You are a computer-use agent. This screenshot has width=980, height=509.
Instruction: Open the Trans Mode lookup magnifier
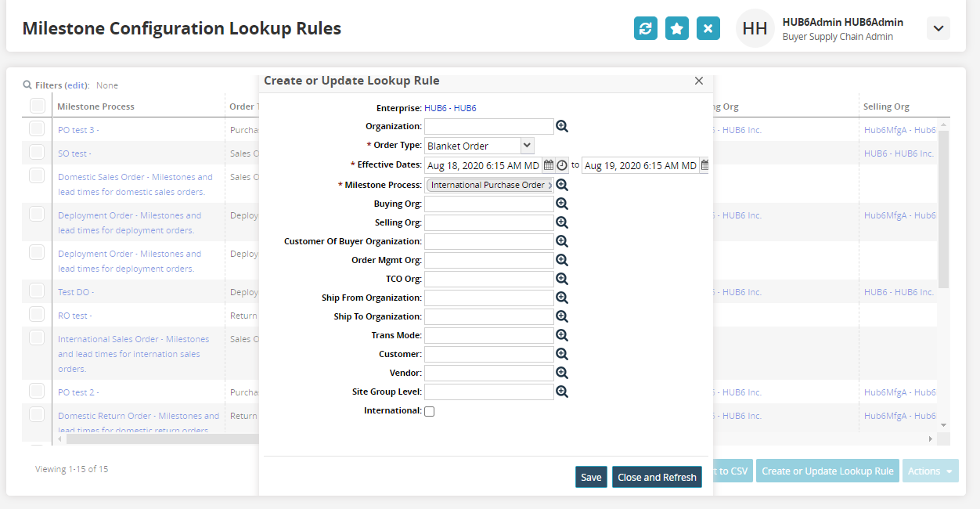click(x=561, y=335)
